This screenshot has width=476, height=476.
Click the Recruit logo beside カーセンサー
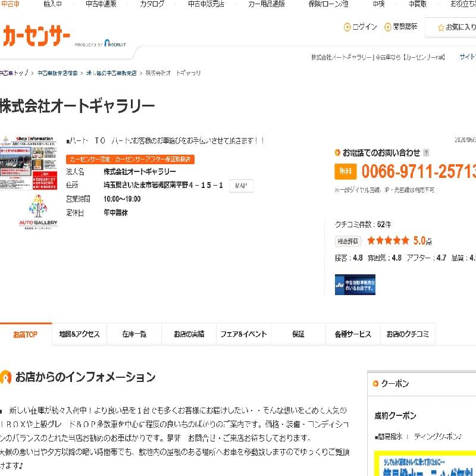click(x=115, y=43)
